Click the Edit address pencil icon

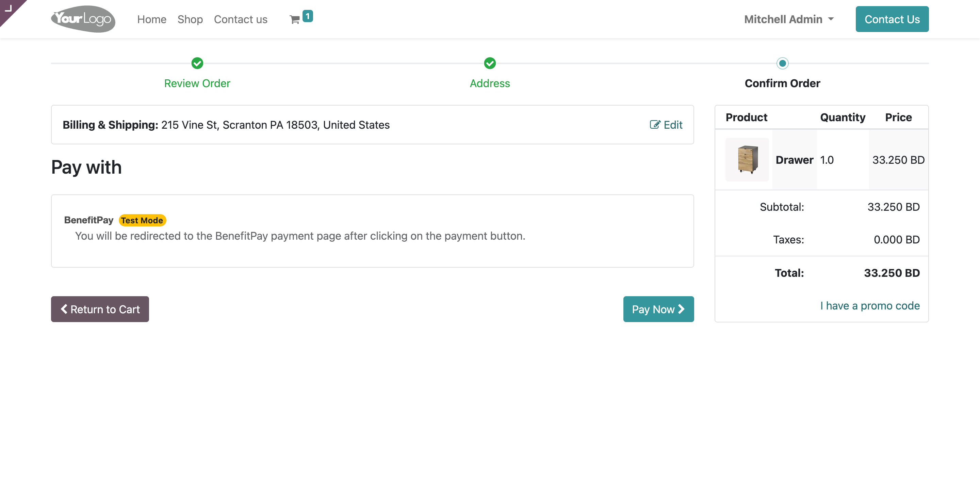click(655, 125)
